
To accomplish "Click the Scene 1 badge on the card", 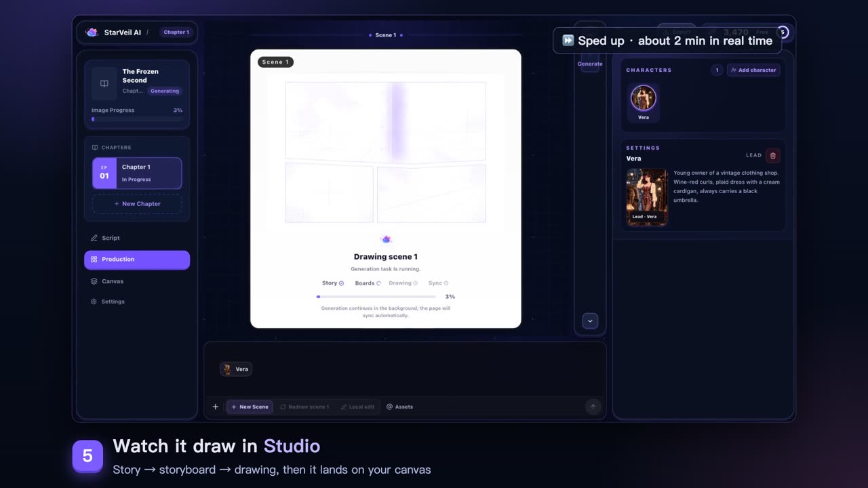I will click(x=275, y=62).
